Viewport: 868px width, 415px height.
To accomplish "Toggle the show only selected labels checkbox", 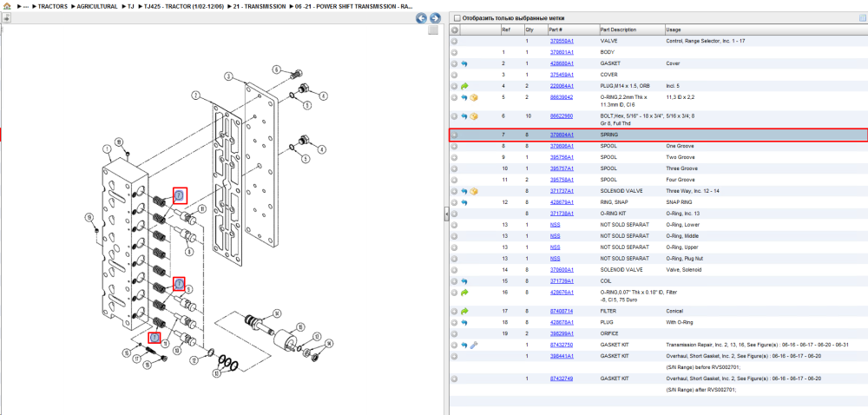I will coord(457,18).
